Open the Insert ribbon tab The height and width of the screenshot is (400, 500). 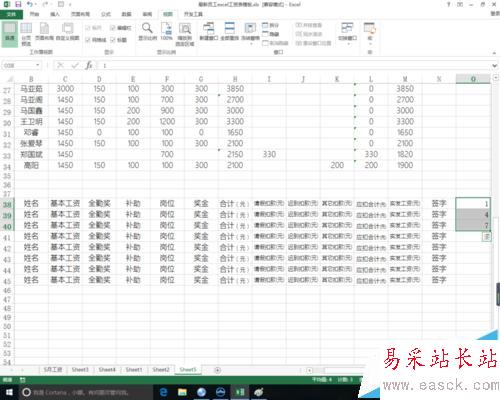pos(55,14)
